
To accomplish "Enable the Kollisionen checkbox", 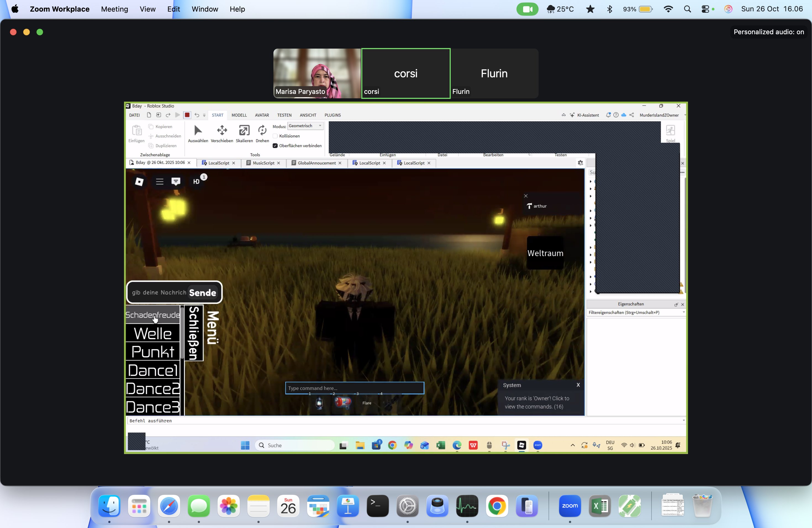I will tap(275, 136).
